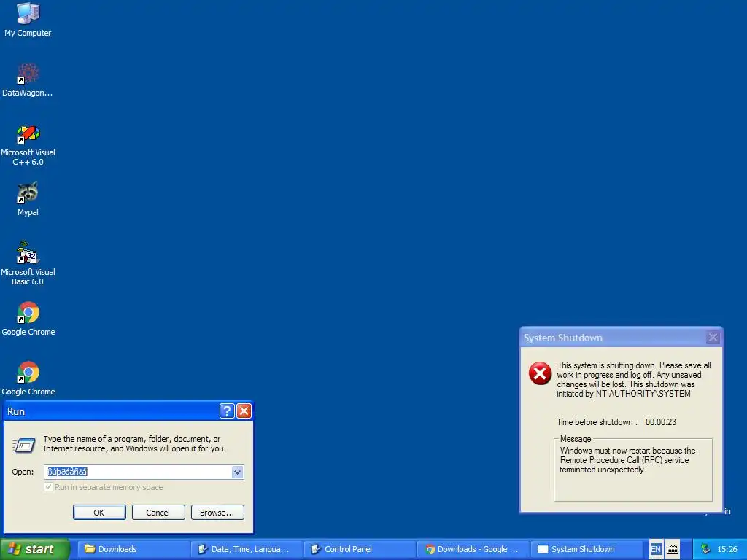747x560 pixels.
Task: Click the Run dialog title bar
Action: [x=112, y=411]
